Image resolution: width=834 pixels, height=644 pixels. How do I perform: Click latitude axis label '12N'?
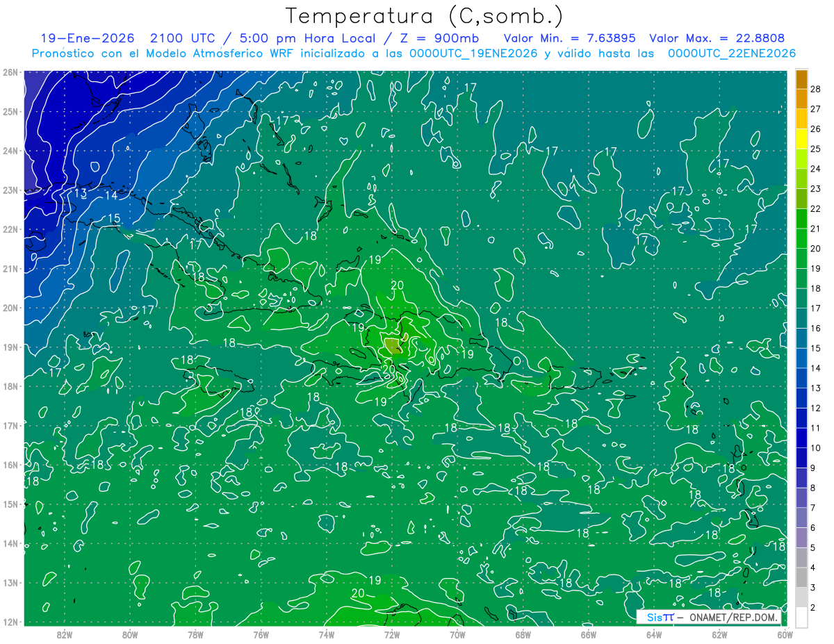tap(10, 622)
